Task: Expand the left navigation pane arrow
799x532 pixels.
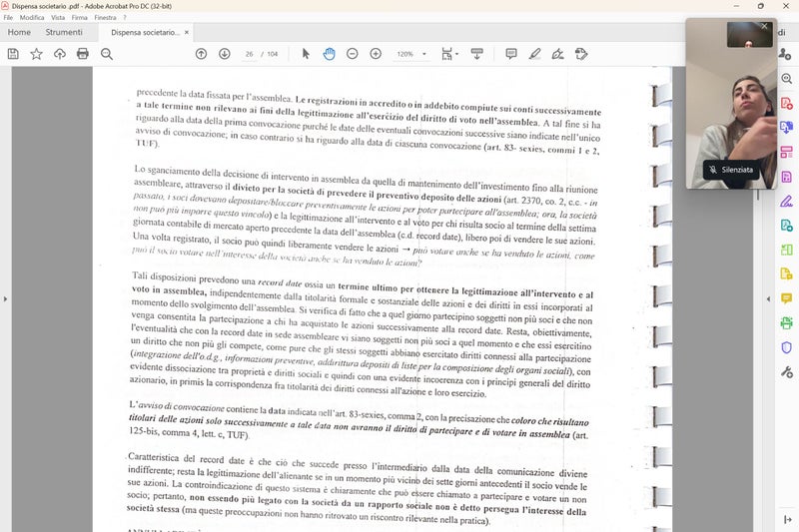Action: point(5,298)
